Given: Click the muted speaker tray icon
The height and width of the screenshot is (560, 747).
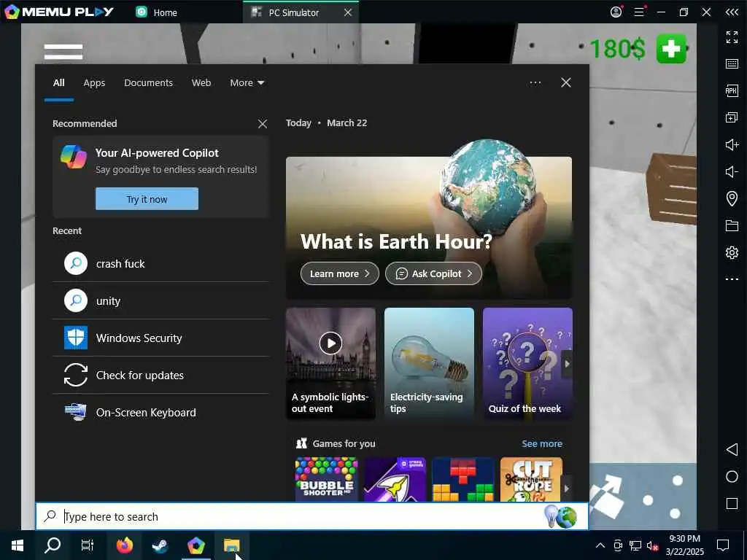Looking at the screenshot, I should pos(653,545).
